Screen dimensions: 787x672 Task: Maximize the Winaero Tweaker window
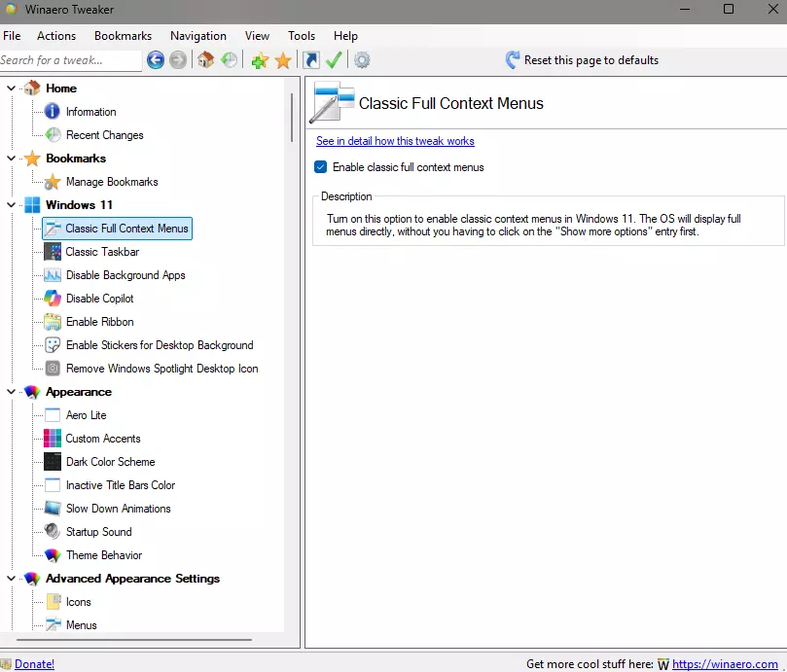point(729,9)
